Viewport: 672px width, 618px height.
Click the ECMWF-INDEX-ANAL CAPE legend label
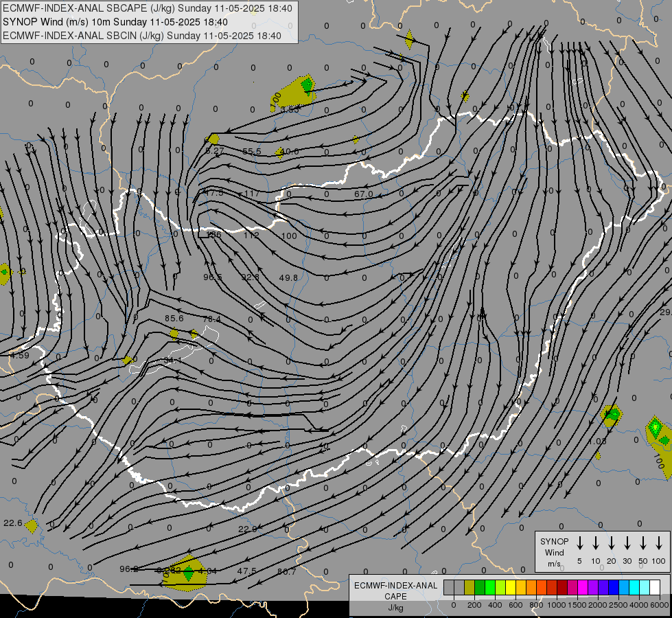pyautogui.click(x=395, y=591)
